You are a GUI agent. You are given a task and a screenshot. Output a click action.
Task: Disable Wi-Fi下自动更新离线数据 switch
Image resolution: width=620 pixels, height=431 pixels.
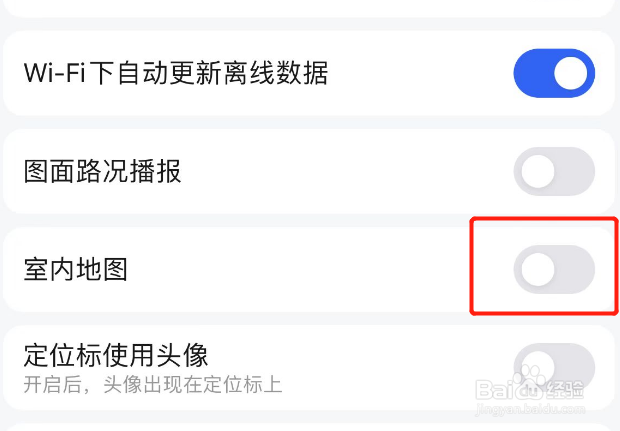click(x=553, y=74)
